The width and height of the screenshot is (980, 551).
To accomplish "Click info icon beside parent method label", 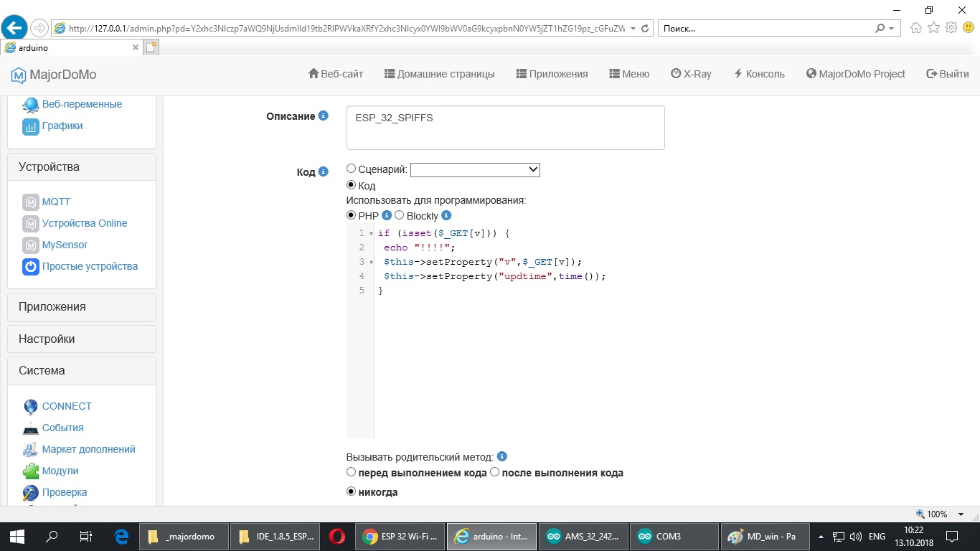I will (x=502, y=456).
